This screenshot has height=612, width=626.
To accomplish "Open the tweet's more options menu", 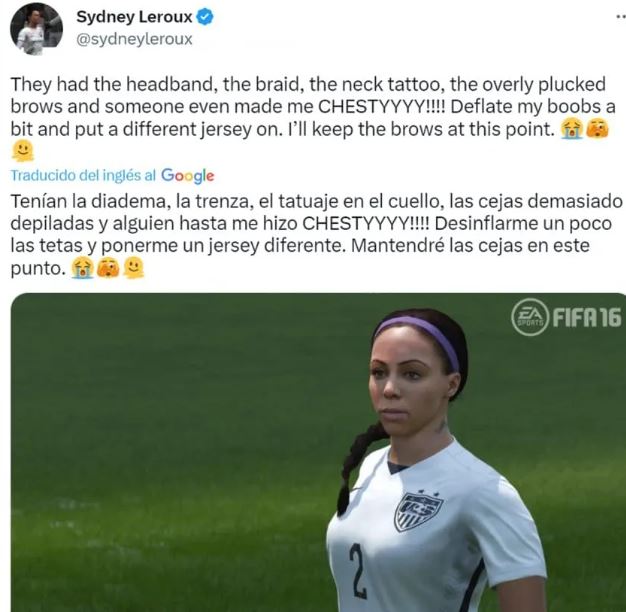I will (x=620, y=17).
